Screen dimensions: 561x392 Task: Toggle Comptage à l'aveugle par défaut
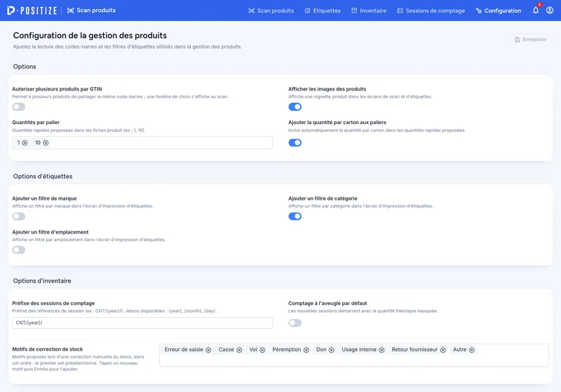(295, 323)
